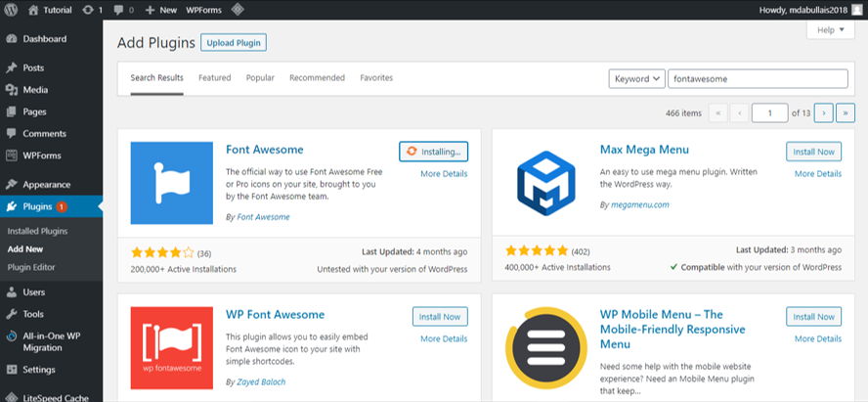
Task: Switch to the Featured tab
Action: (215, 77)
